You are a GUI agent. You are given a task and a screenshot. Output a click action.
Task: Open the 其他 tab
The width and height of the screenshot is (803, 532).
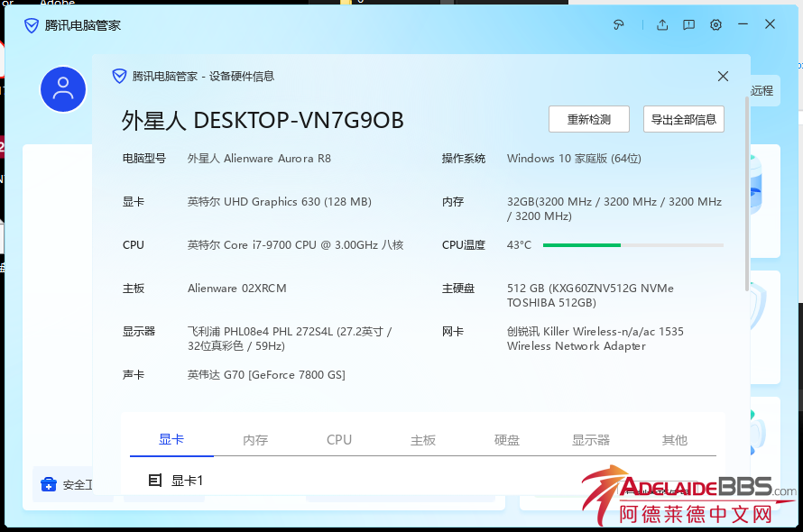click(675, 440)
